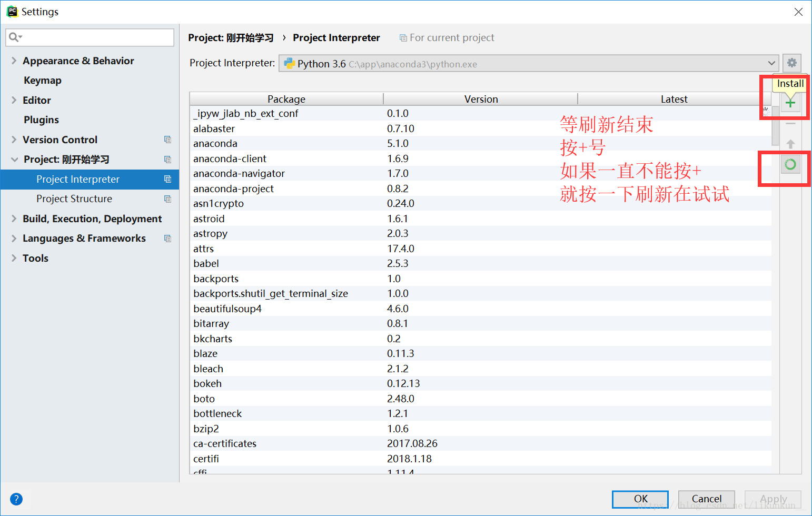Select the astroid package row

click(x=480, y=219)
